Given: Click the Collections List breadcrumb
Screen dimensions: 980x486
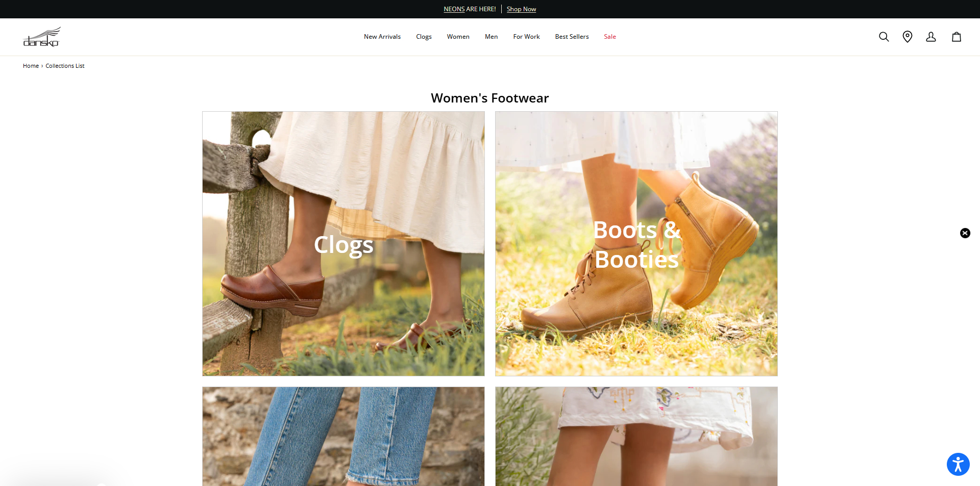Looking at the screenshot, I should pos(64,65).
